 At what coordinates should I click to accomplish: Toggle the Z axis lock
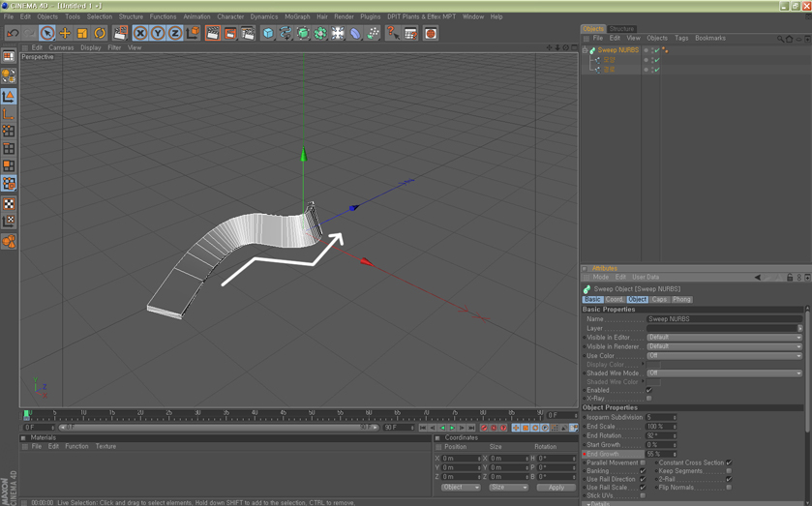[175, 33]
